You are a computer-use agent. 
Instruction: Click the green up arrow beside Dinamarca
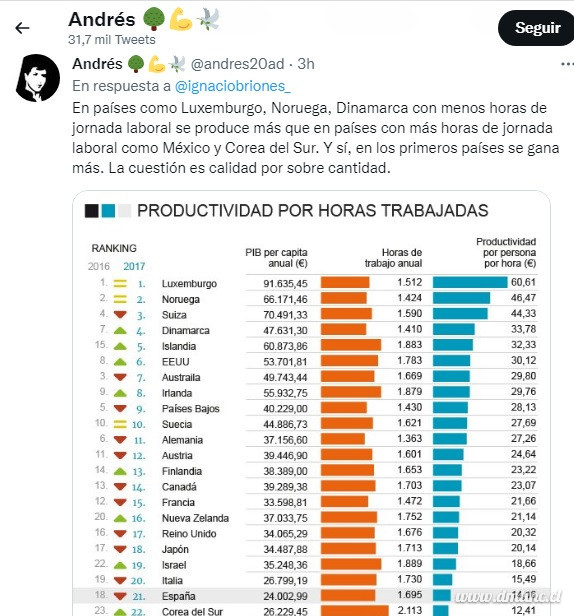coord(120,330)
